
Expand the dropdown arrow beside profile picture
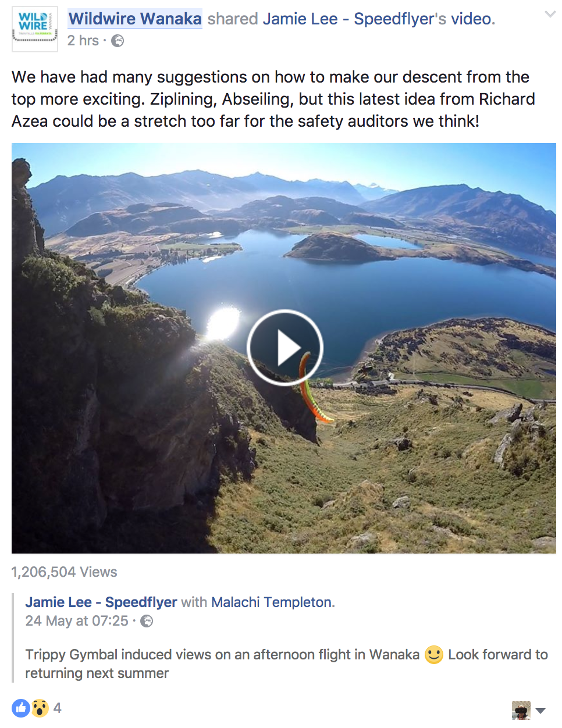[540, 711]
